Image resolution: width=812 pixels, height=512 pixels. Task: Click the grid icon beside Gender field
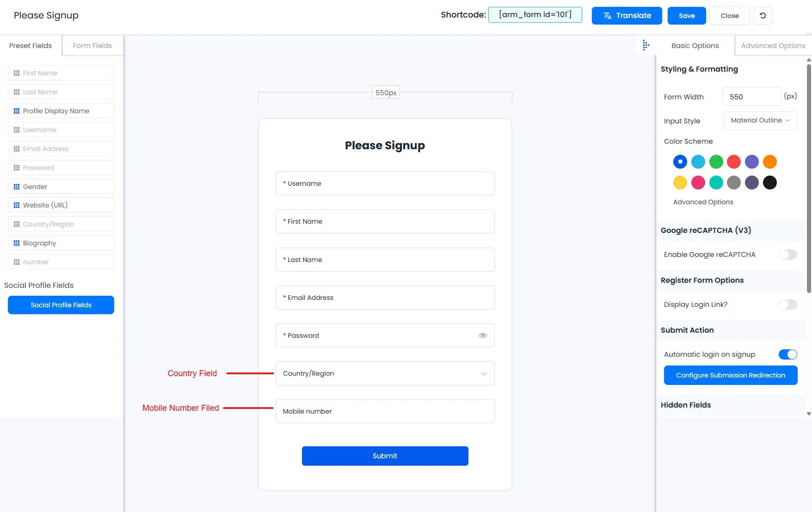coord(17,187)
